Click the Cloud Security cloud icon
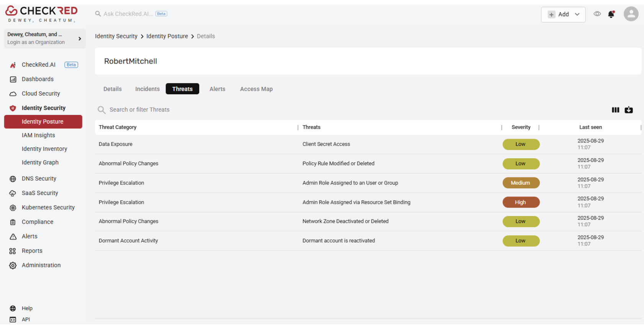This screenshot has height=329, width=644. (13, 94)
